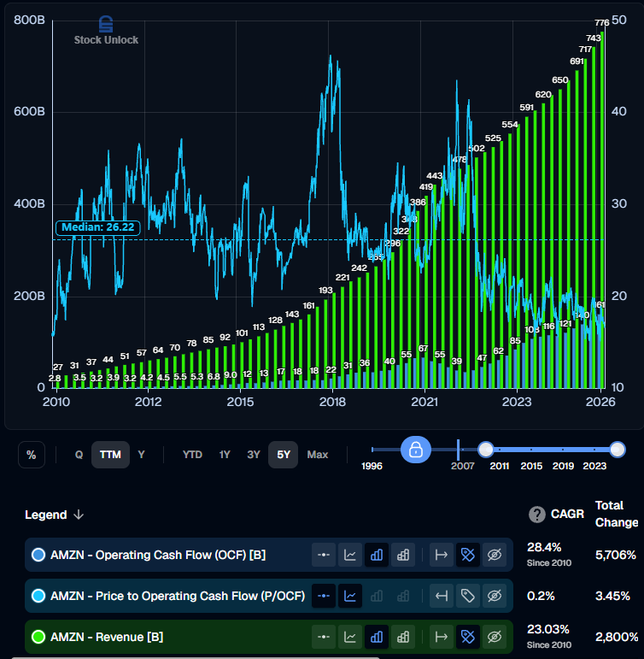644x659 pixels.
Task: Click the 776 revenue bar label
Action: [601, 23]
